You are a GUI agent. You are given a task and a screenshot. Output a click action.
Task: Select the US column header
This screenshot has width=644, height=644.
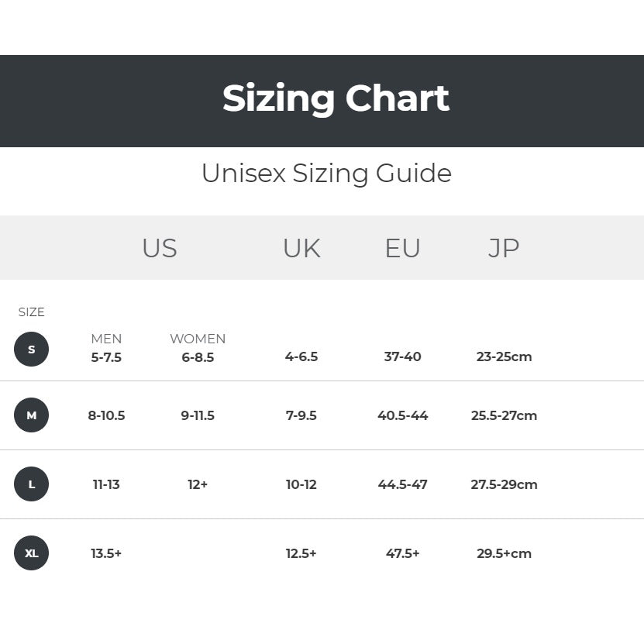pos(159,248)
